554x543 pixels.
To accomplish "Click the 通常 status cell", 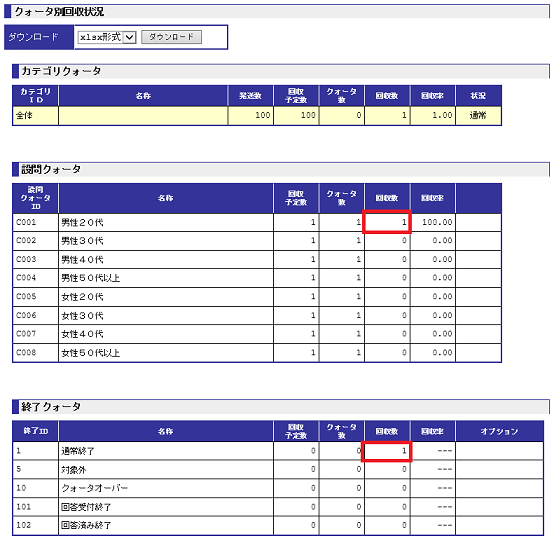I will point(478,116).
